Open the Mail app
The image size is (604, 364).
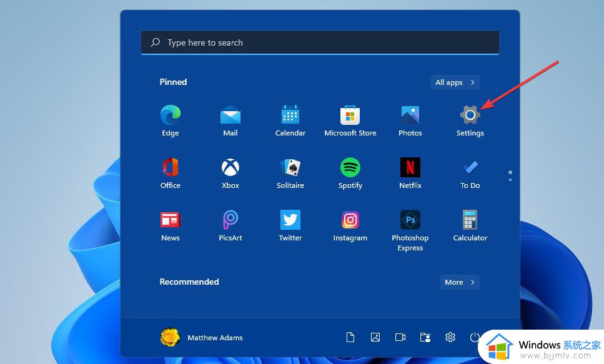pyautogui.click(x=230, y=121)
